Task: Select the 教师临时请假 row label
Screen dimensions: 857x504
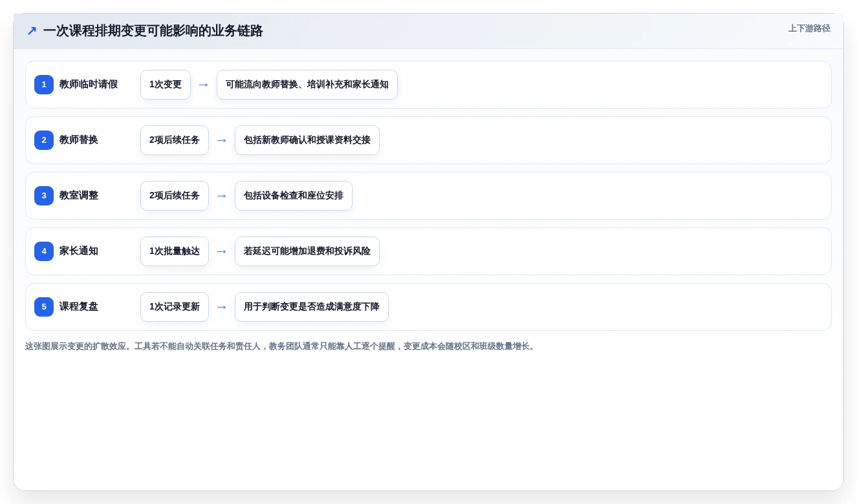Action: coord(89,85)
